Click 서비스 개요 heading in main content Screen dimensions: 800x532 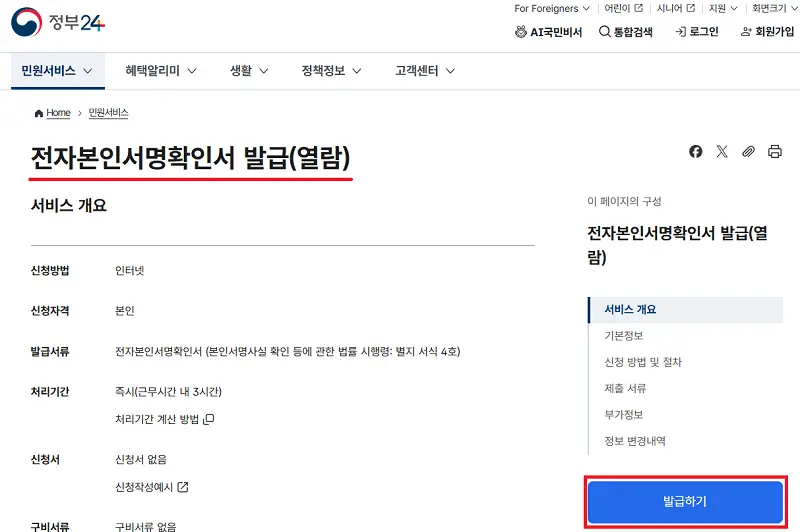click(x=68, y=206)
